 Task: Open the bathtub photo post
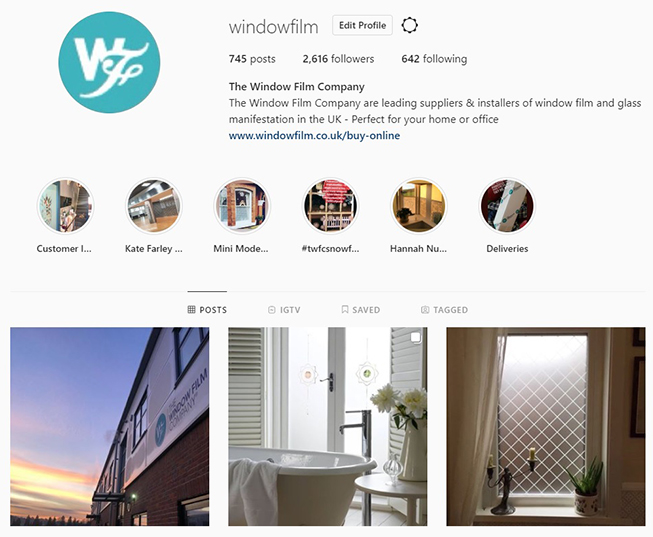coord(328,426)
